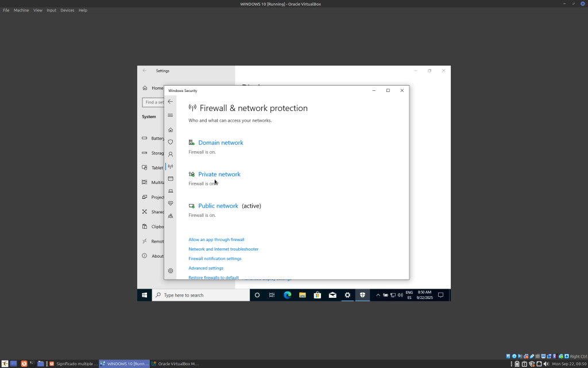The width and height of the screenshot is (588, 368).
Task: Open Virus & threat protection shield in sidebar
Action: 171,142
